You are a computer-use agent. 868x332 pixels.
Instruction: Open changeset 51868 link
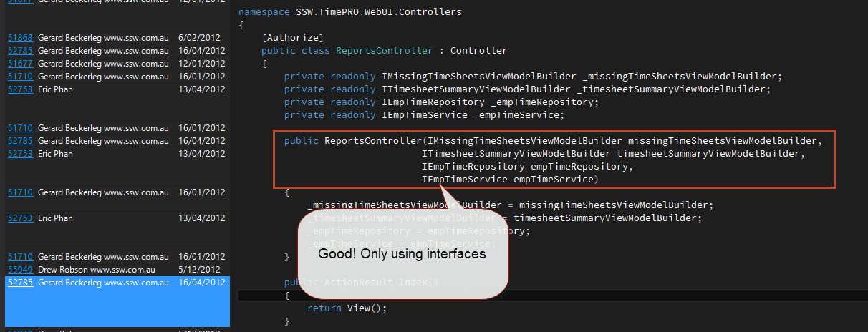tap(20, 38)
